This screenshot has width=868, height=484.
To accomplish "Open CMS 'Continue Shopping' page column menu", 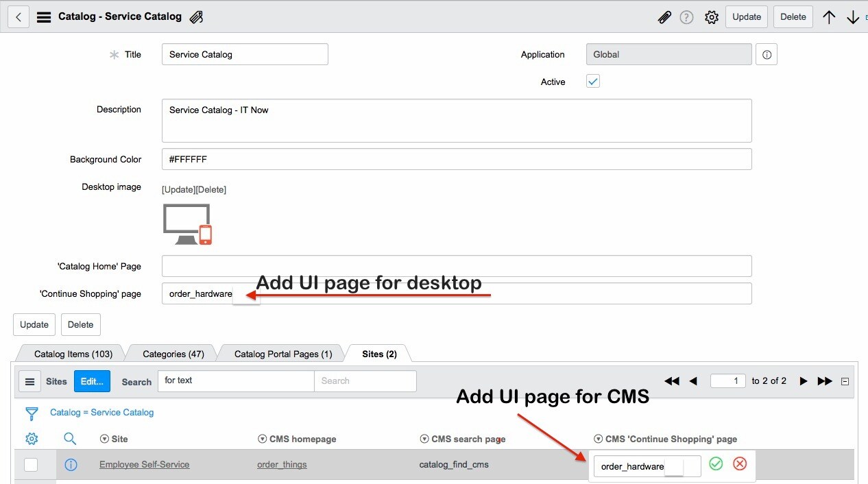I will (598, 439).
